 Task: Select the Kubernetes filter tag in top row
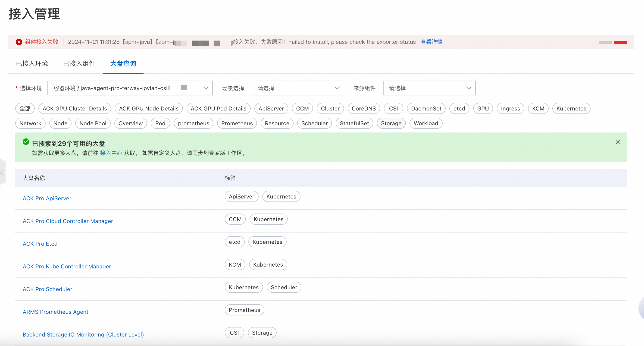[x=571, y=109]
